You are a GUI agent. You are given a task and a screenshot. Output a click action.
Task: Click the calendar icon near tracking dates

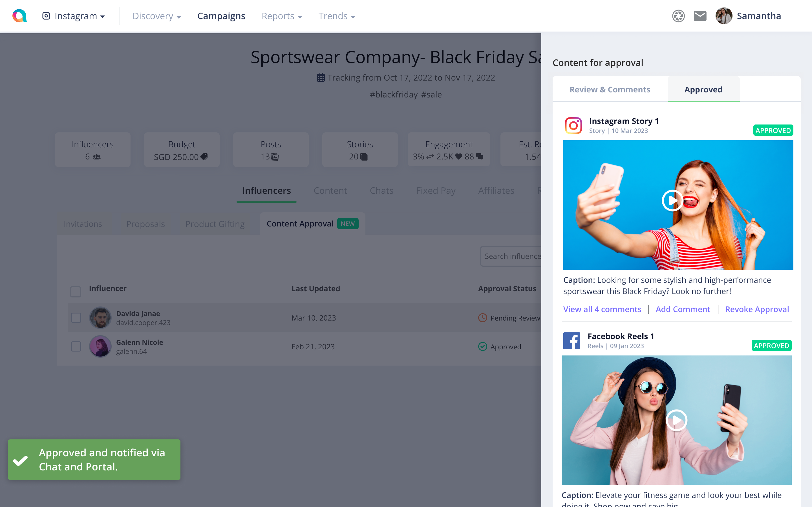click(321, 77)
